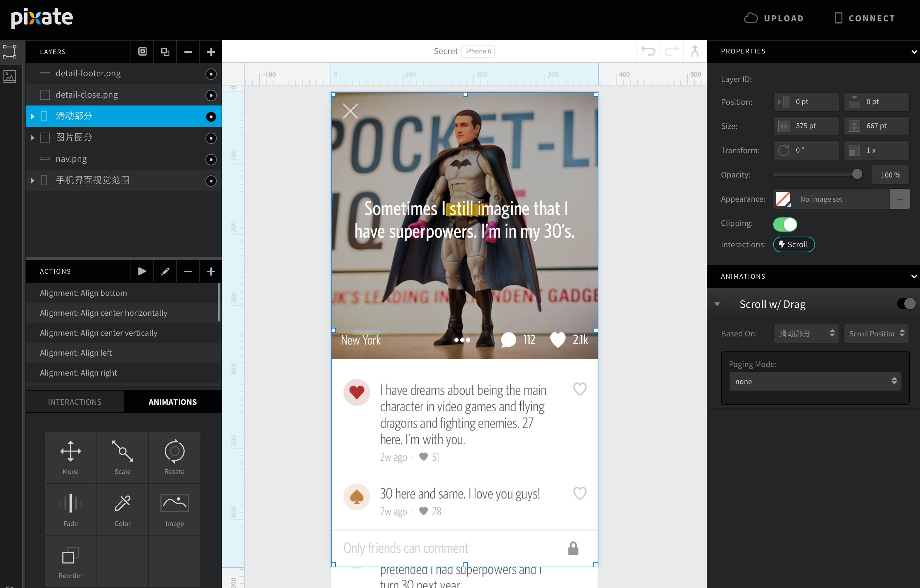The width and height of the screenshot is (920, 588).
Task: Toggle the Scroll w/ Drag animation switch
Action: click(x=906, y=304)
